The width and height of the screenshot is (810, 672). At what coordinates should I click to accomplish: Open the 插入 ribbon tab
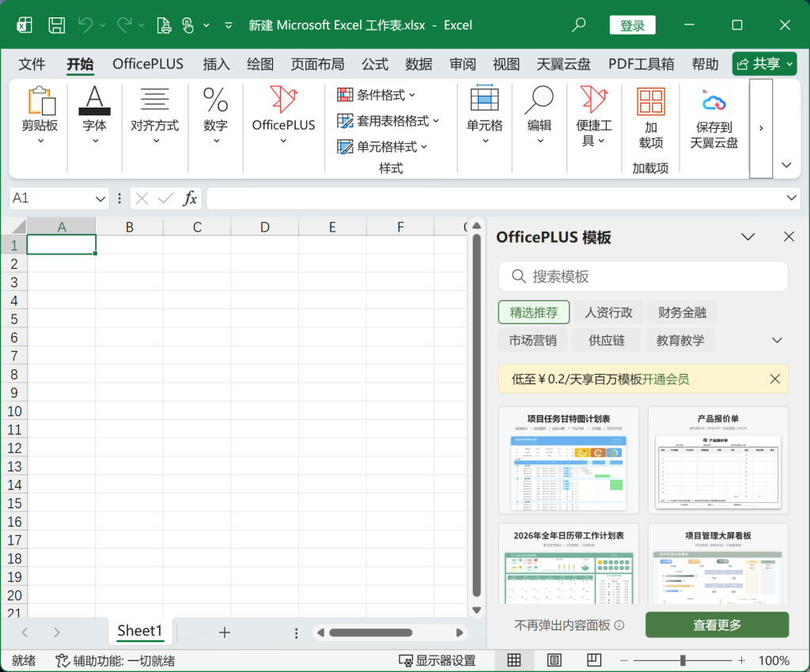(216, 64)
